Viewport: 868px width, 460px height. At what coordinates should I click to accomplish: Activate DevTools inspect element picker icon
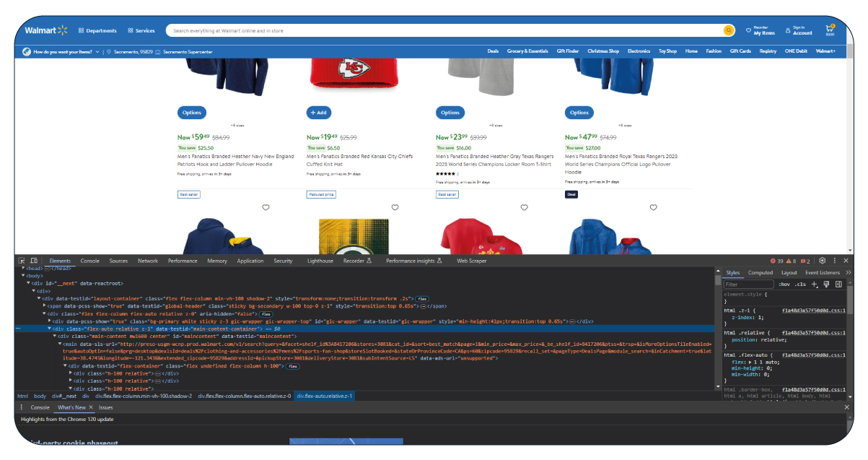22,261
